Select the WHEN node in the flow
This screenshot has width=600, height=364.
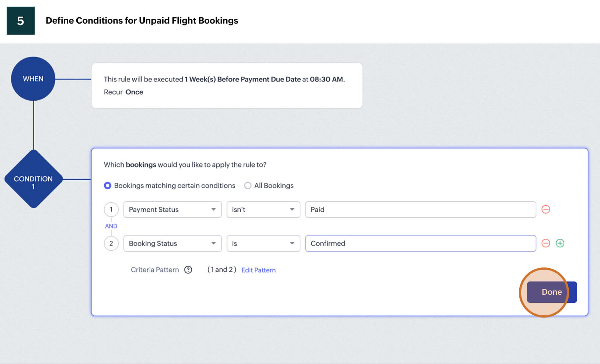pos(33,78)
